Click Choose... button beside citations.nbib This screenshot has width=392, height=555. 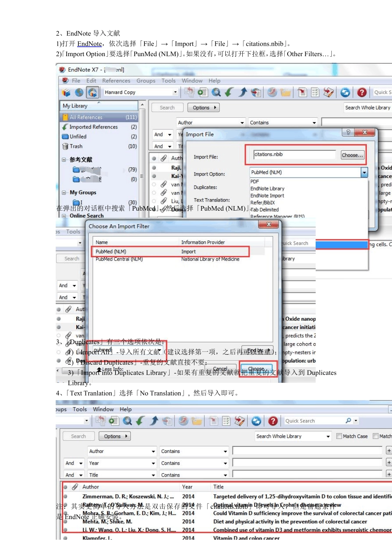tap(352, 155)
